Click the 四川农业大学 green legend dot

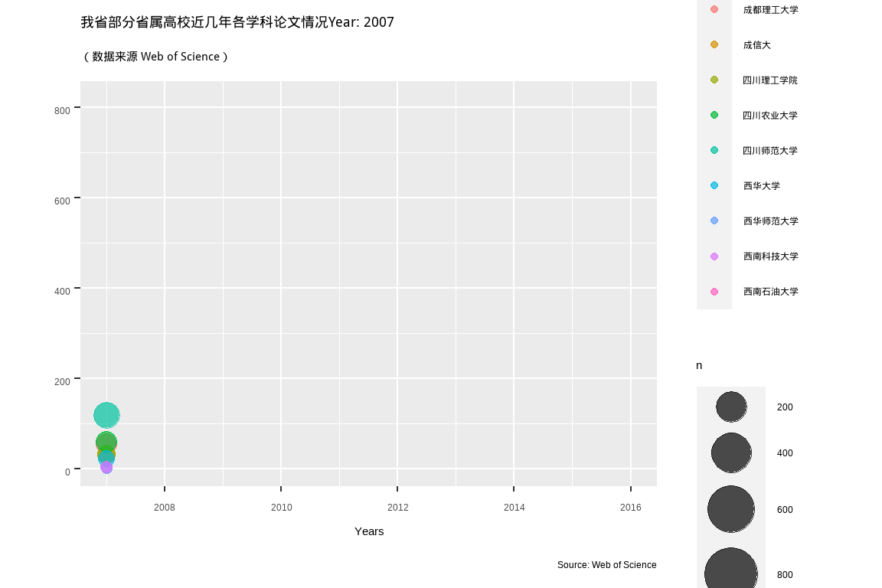point(714,115)
